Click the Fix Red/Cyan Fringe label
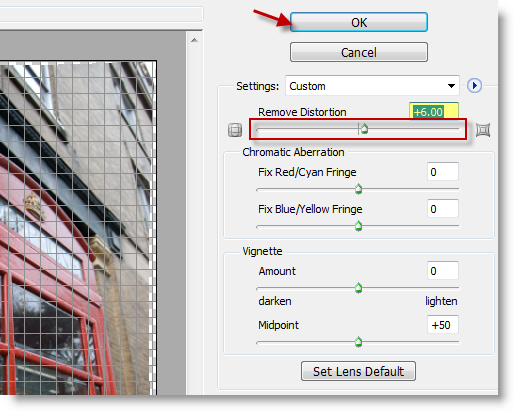 click(x=307, y=172)
